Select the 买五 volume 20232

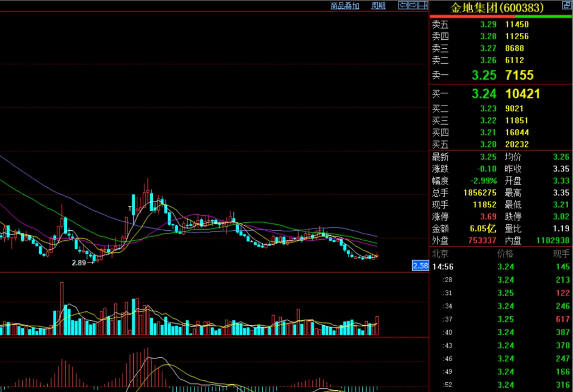[x=517, y=145]
